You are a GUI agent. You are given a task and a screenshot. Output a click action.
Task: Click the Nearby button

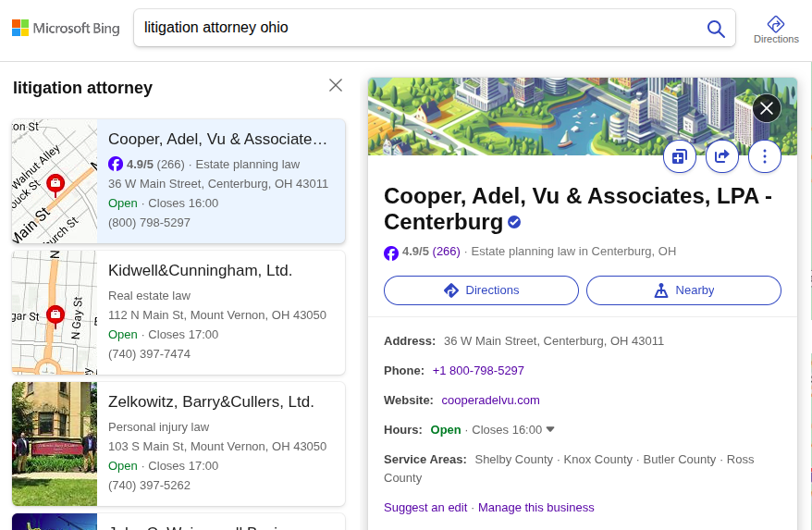click(x=683, y=290)
